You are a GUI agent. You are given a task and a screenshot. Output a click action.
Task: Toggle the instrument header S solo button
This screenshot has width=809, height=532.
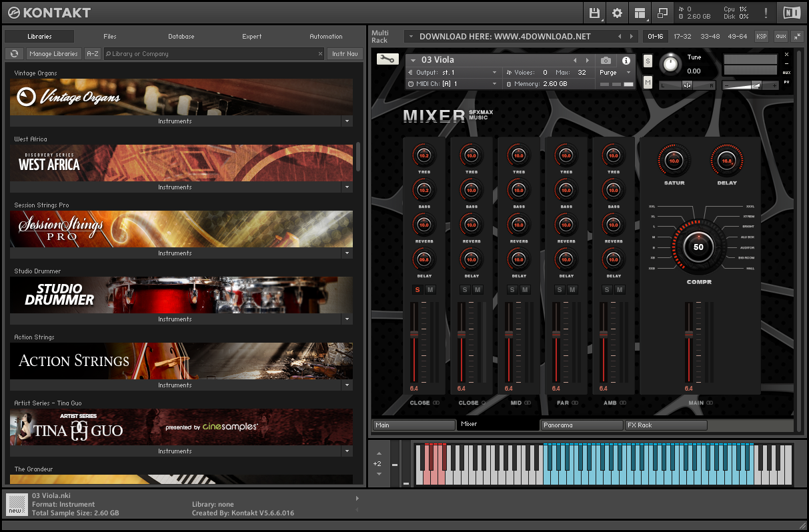[x=648, y=61]
